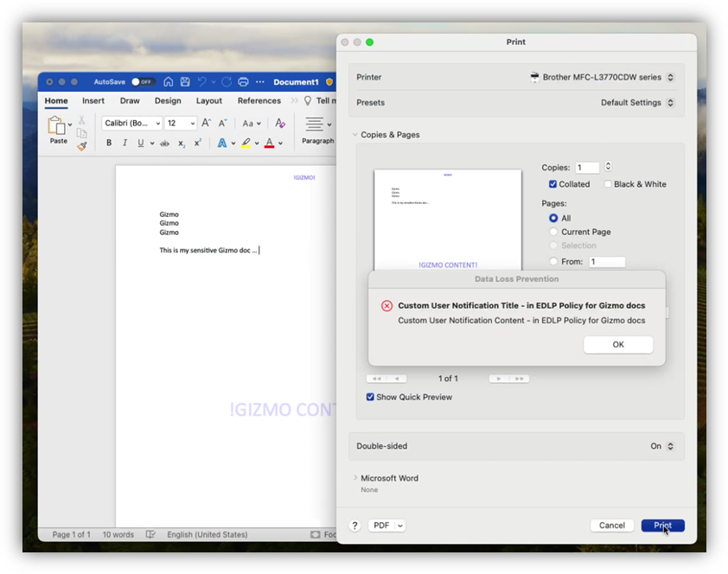Enable the Black & White checkbox
728x574 pixels.
coord(608,184)
